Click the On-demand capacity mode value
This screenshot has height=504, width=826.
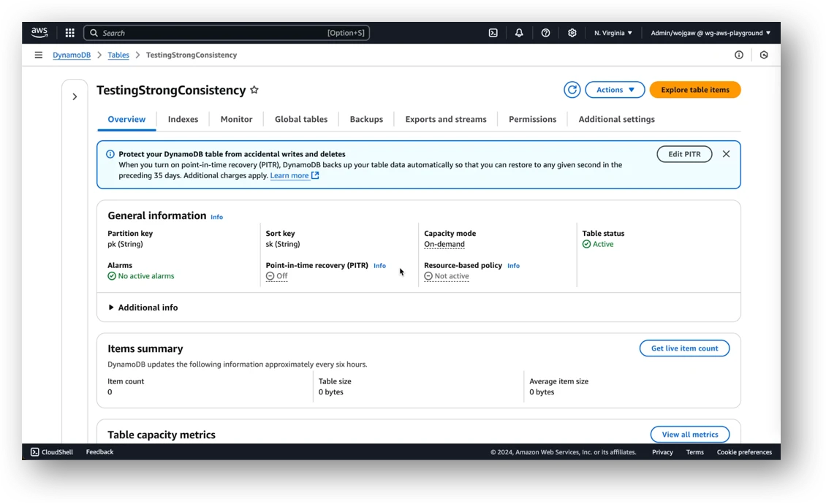pyautogui.click(x=444, y=244)
